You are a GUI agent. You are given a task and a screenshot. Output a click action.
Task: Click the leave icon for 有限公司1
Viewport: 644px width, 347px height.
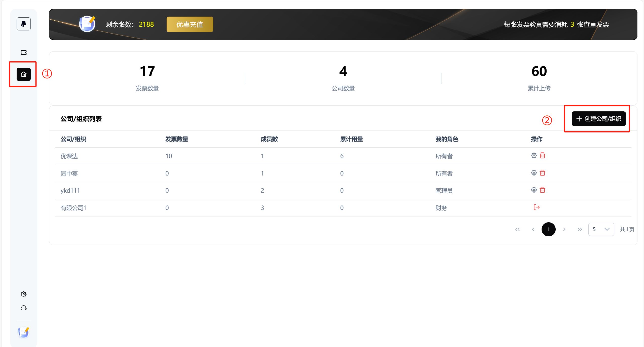click(537, 207)
